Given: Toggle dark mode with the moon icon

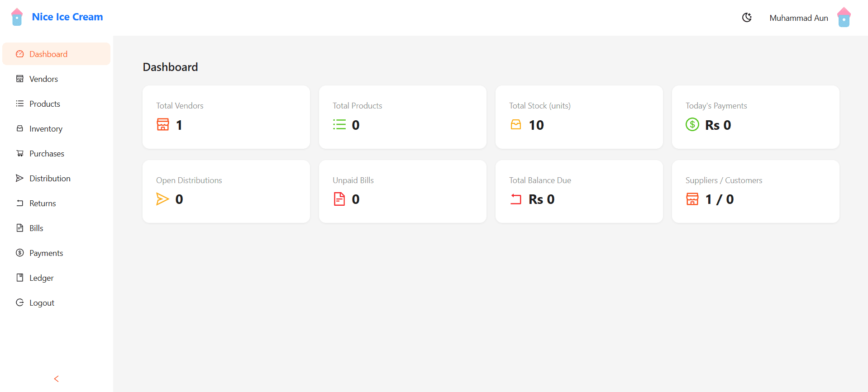Looking at the screenshot, I should coord(747,18).
